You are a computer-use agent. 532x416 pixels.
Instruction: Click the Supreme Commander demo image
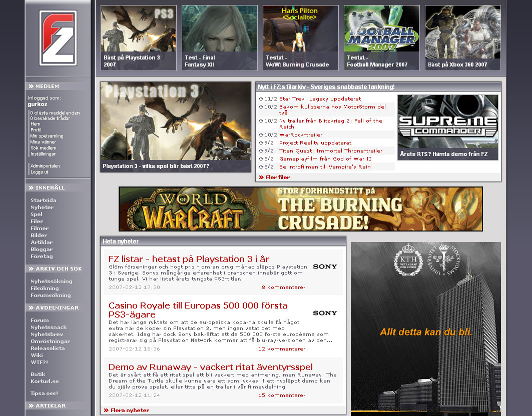tap(448, 127)
